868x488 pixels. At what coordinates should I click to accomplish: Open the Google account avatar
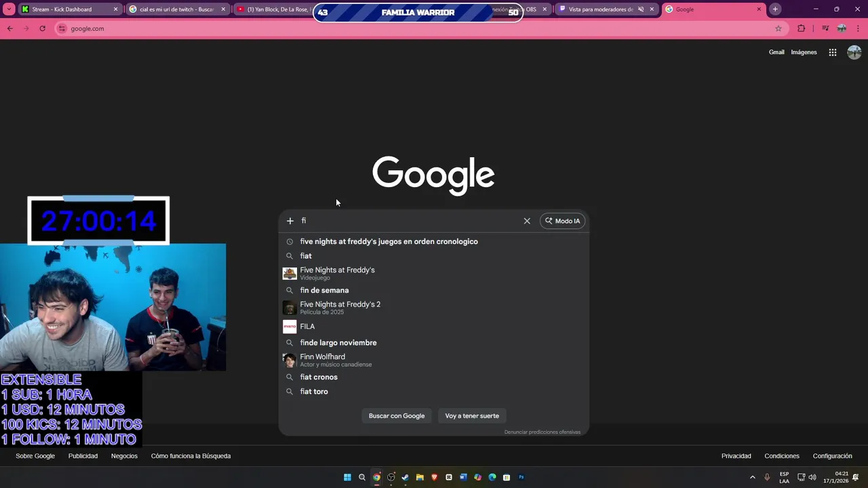point(854,52)
